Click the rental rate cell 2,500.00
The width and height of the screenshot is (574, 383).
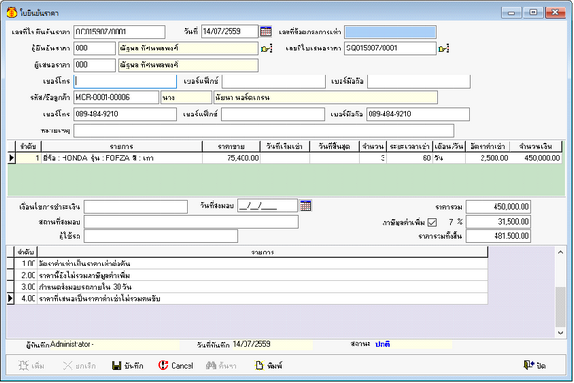[x=488, y=158]
